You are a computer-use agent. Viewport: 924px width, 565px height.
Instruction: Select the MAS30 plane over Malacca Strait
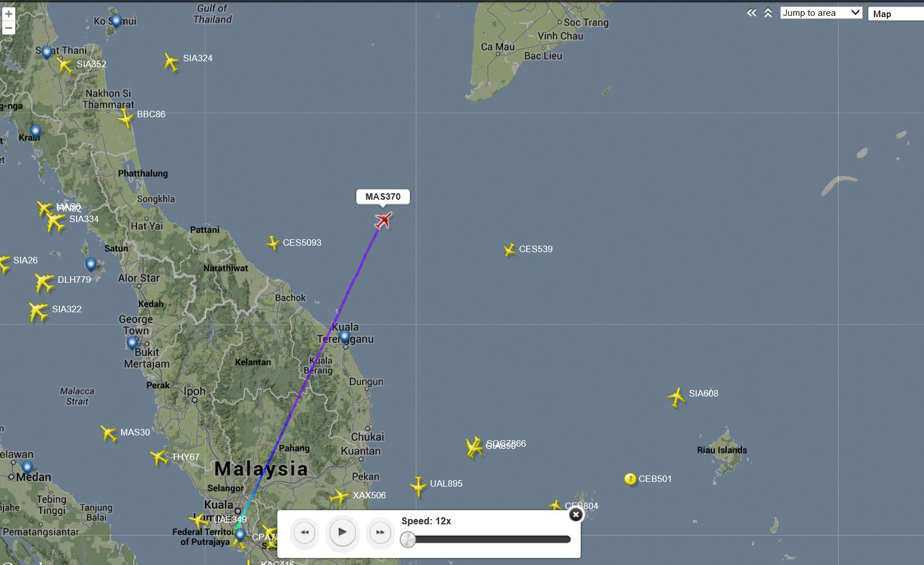point(108,434)
